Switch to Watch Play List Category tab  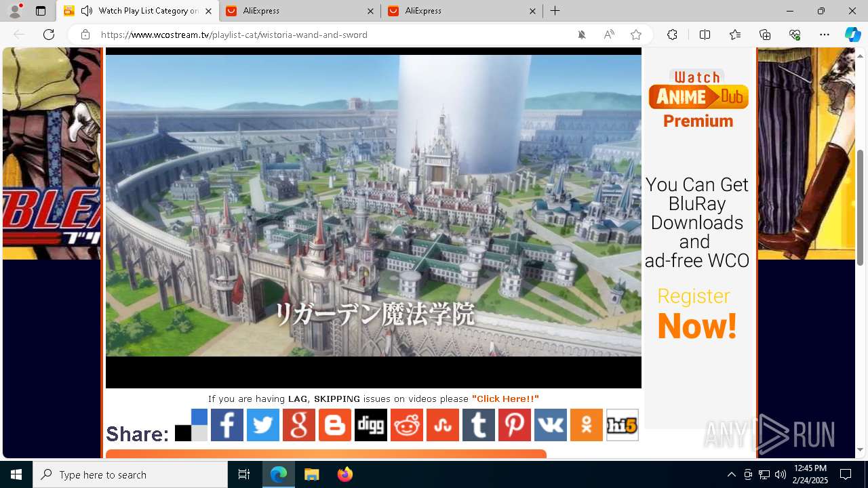click(138, 11)
